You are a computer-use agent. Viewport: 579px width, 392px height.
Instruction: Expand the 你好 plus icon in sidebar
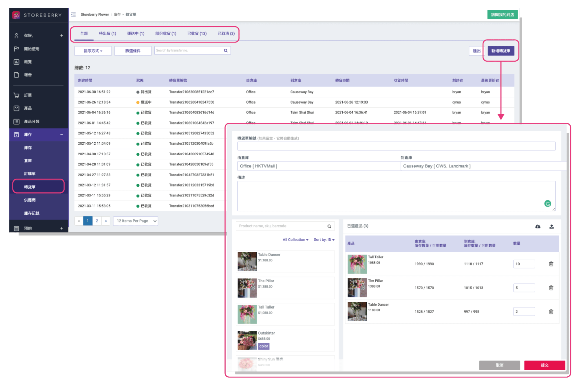(x=61, y=36)
